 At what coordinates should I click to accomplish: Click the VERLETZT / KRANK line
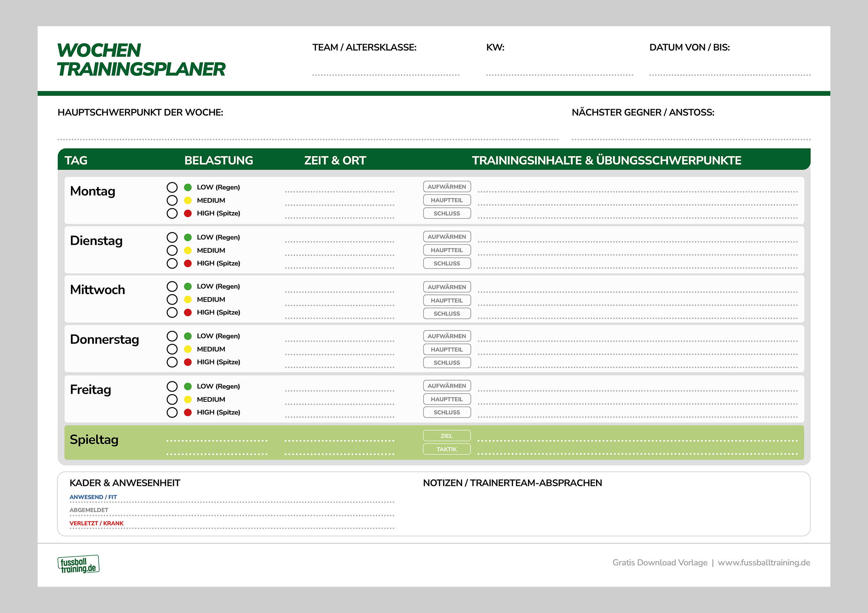point(232,528)
